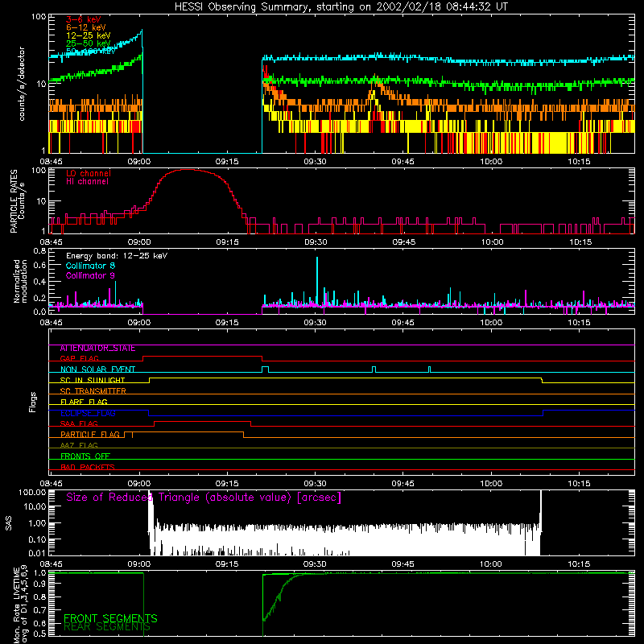This screenshot has width=644, height=644.
Task: Select the orange 6-12 keV legend label
Action: (x=85, y=27)
